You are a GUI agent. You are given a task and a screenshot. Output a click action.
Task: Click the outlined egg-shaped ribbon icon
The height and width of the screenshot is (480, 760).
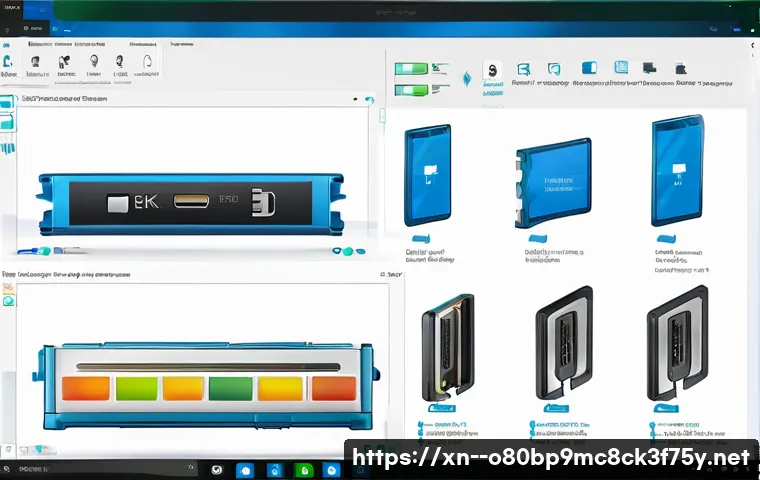pyautogui.click(x=147, y=61)
